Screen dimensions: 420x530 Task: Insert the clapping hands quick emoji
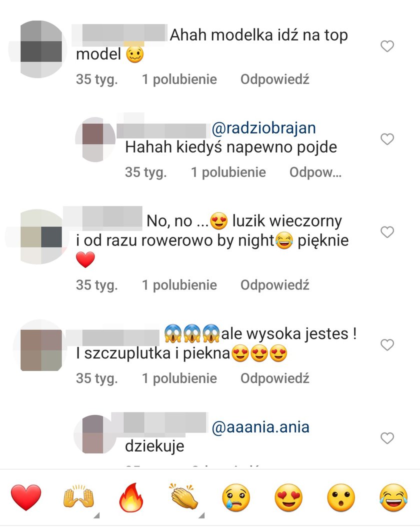coord(184,497)
